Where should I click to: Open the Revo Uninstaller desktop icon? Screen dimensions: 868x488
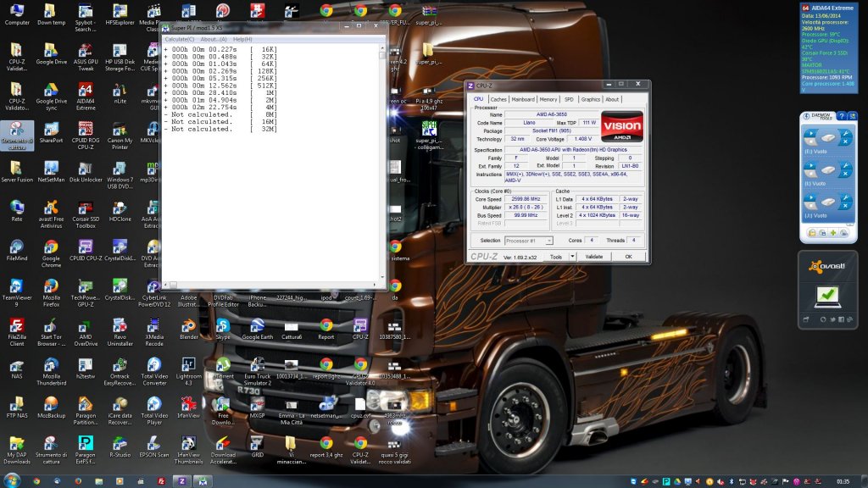pos(120,332)
